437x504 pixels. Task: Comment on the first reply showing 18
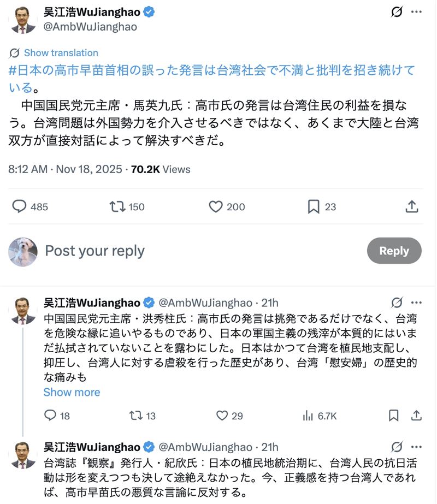[50, 416]
